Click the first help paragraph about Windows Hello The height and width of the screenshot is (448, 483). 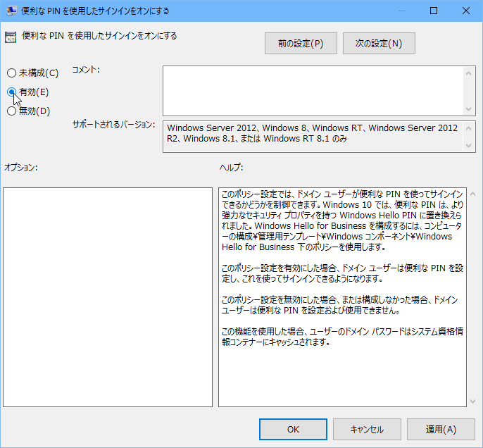click(x=342, y=220)
